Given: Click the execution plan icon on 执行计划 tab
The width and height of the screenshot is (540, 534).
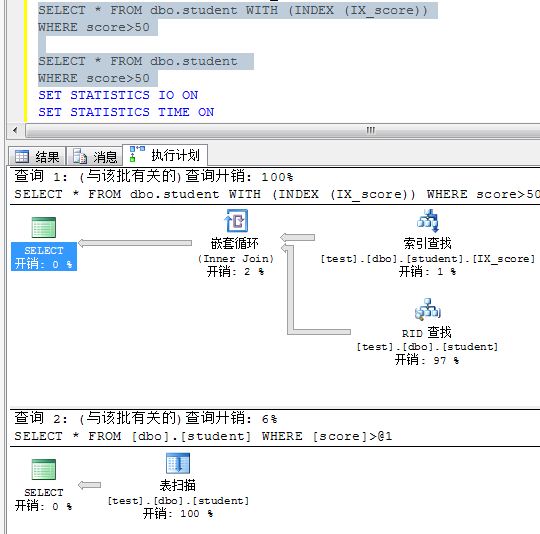Looking at the screenshot, I should pos(137,154).
